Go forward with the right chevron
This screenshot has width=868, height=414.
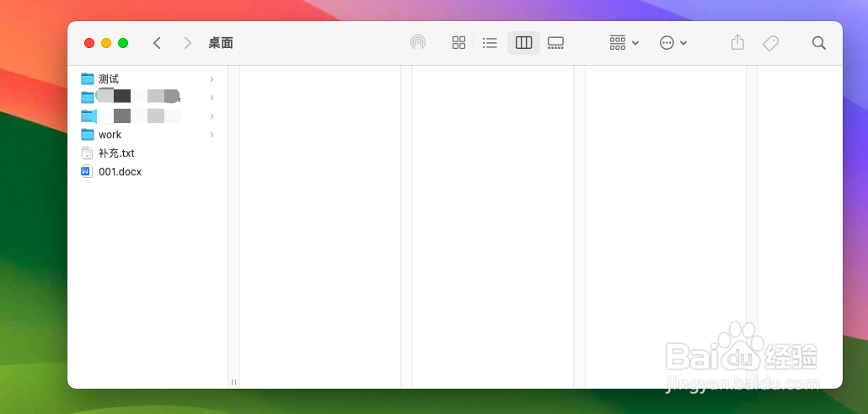tap(188, 43)
